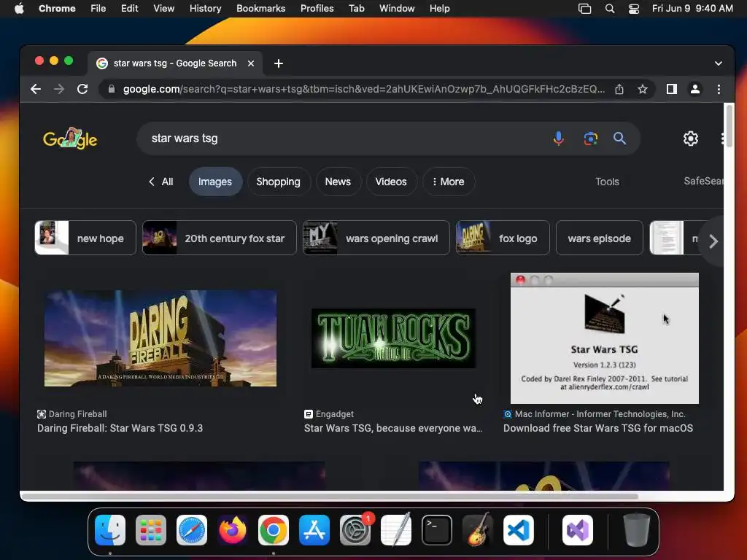Show more suggestion chips with right arrow

point(713,241)
